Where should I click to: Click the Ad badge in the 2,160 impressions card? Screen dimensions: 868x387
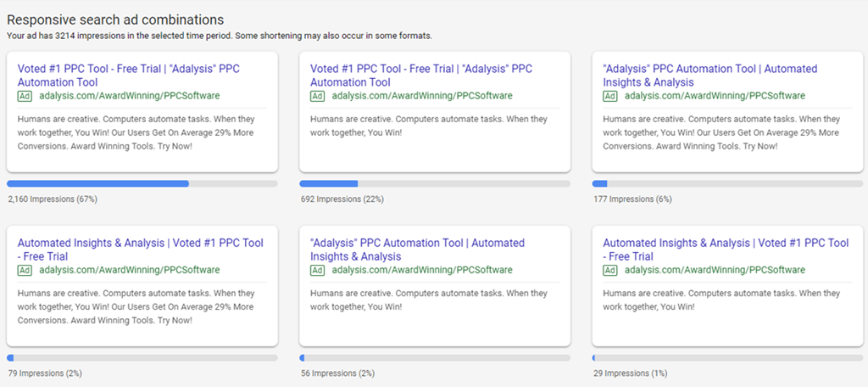[25, 97]
